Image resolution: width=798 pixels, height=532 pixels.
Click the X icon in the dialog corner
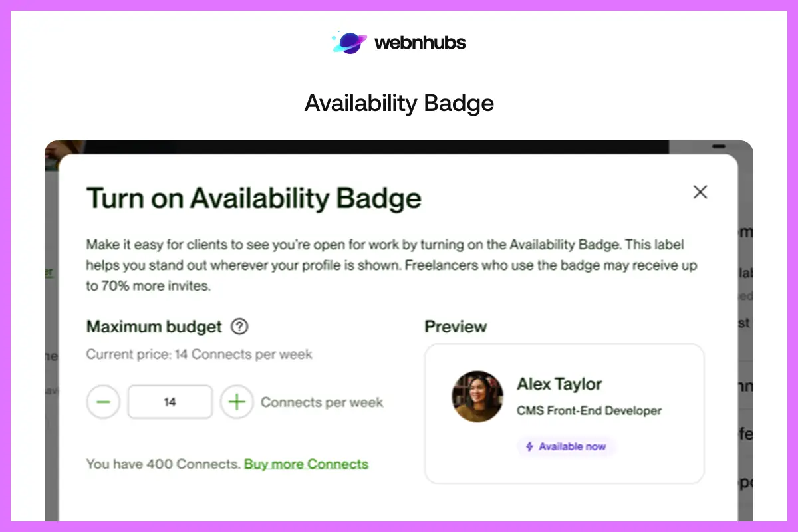(700, 192)
